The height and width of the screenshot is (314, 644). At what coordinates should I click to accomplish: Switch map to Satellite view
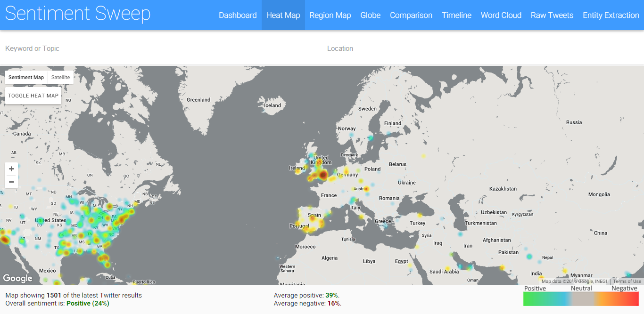60,78
